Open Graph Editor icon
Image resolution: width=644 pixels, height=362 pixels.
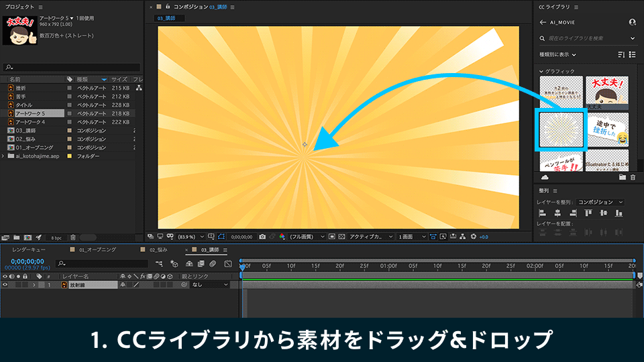pyautogui.click(x=228, y=263)
